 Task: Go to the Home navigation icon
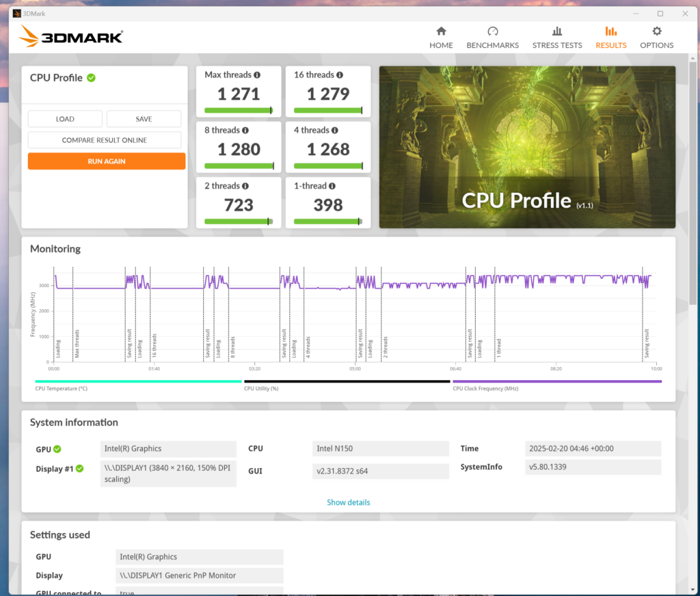[x=441, y=31]
